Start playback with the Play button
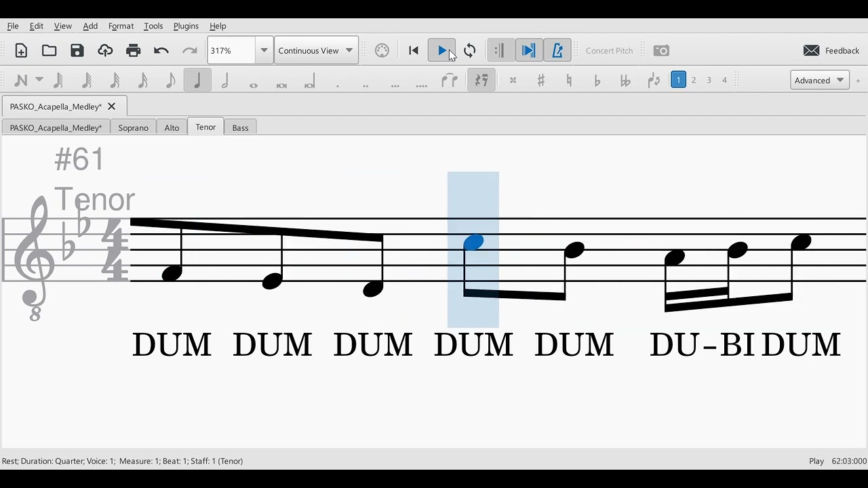868x488 pixels. tap(441, 51)
